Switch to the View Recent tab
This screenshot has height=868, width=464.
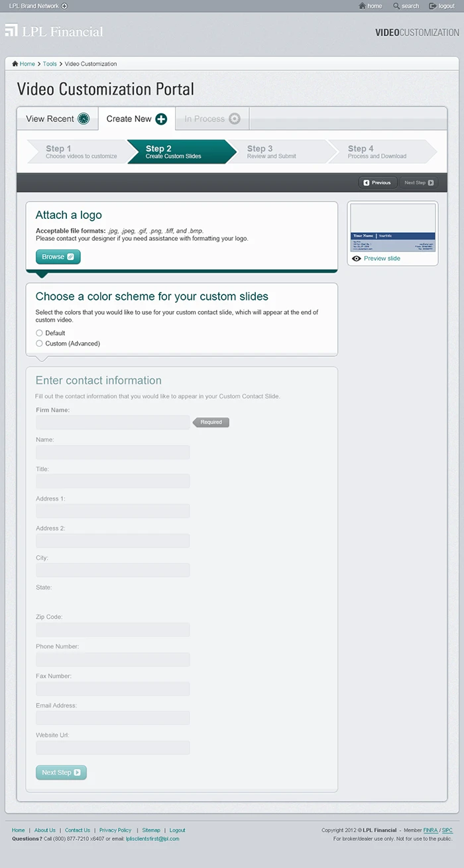point(57,119)
